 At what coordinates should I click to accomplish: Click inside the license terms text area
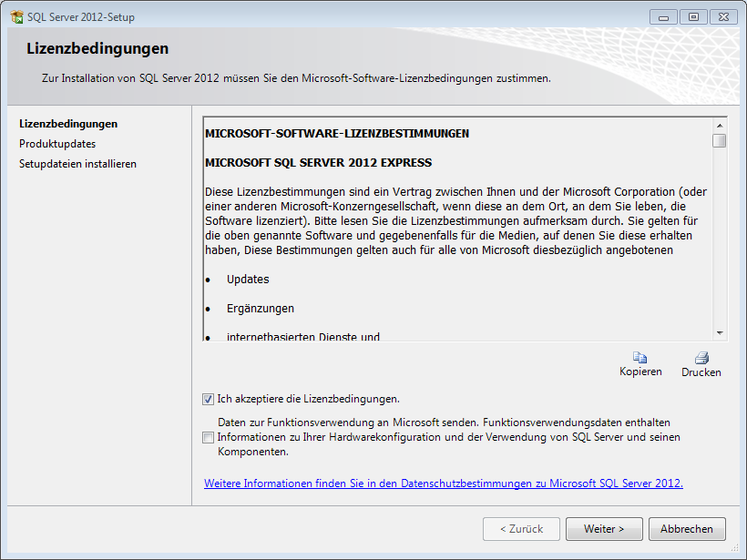455,228
